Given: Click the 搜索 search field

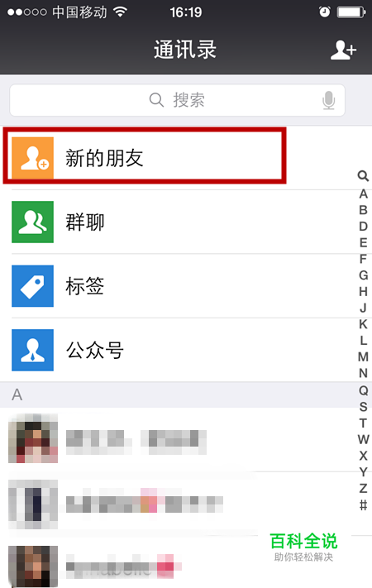Looking at the screenshot, I should 177,100.
